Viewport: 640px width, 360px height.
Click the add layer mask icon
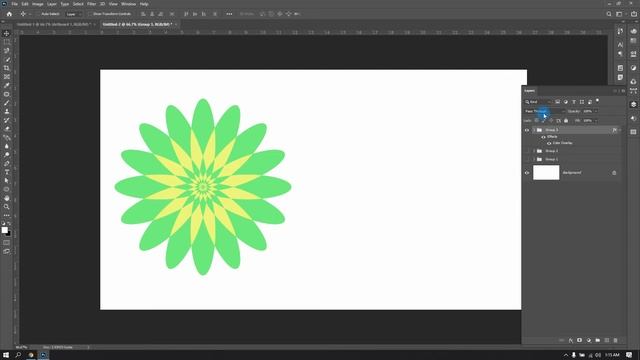coord(579,340)
